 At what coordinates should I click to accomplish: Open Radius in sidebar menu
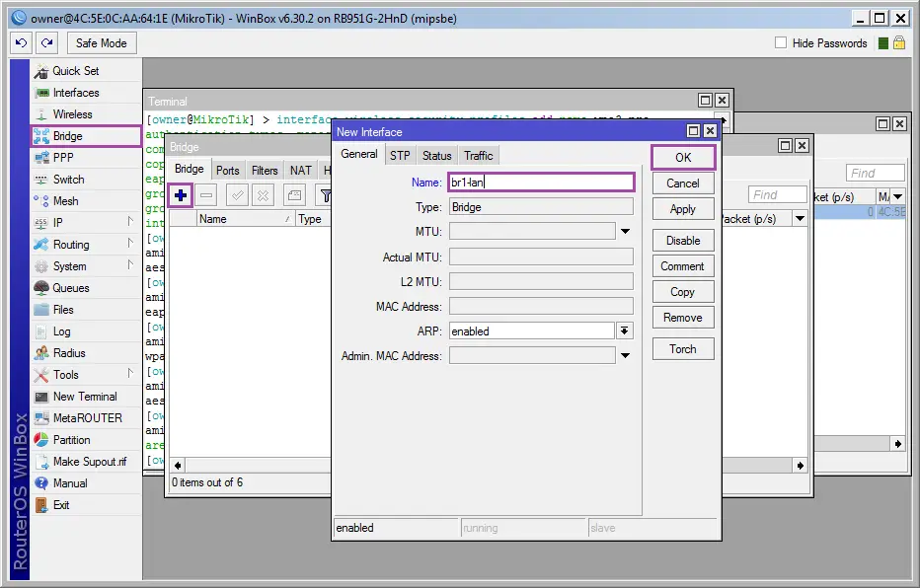[86, 353]
